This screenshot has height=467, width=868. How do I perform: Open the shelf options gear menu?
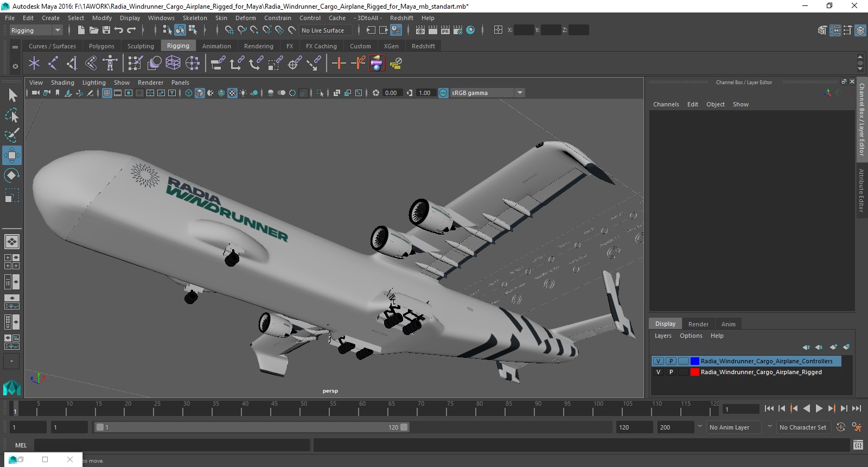[x=15, y=66]
